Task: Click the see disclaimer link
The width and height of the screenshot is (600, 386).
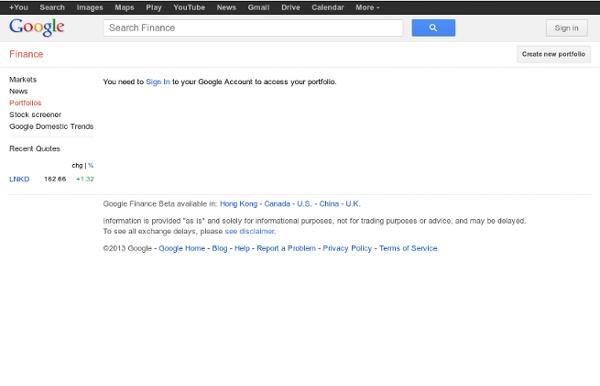Action: [250, 231]
